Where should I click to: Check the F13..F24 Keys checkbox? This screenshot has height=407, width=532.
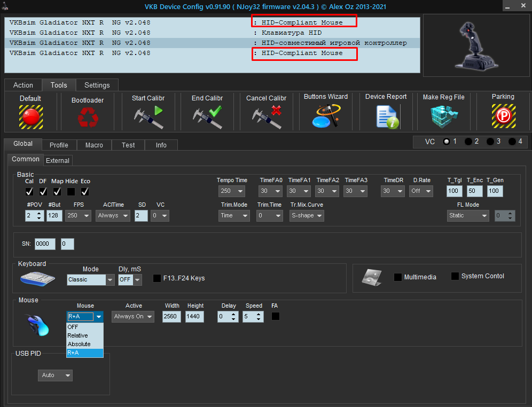[x=157, y=278]
